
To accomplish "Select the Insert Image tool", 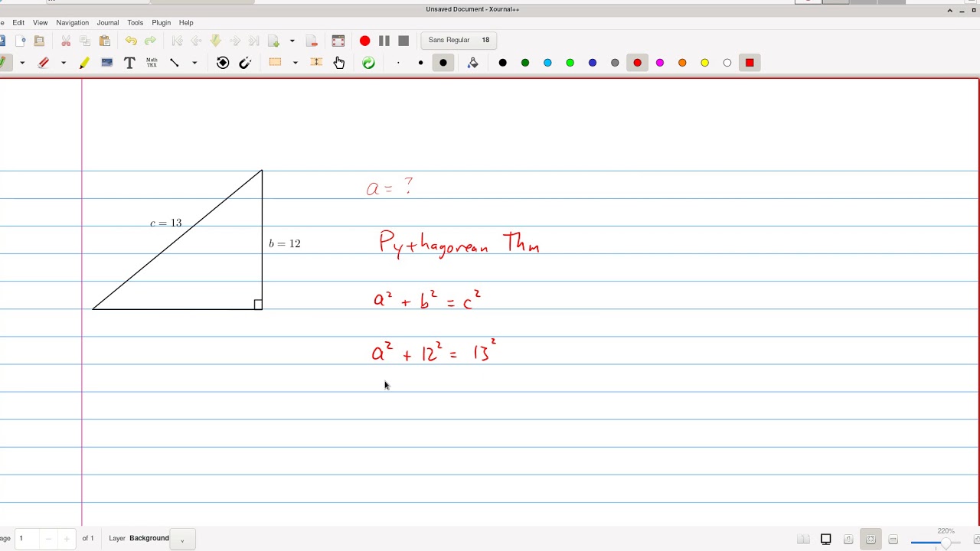I will point(107,63).
